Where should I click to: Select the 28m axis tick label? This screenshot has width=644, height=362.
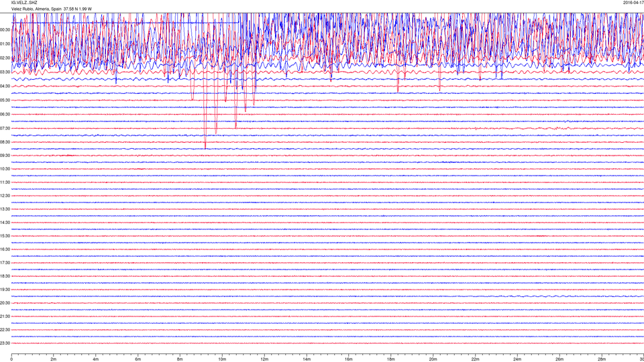tap(602, 359)
